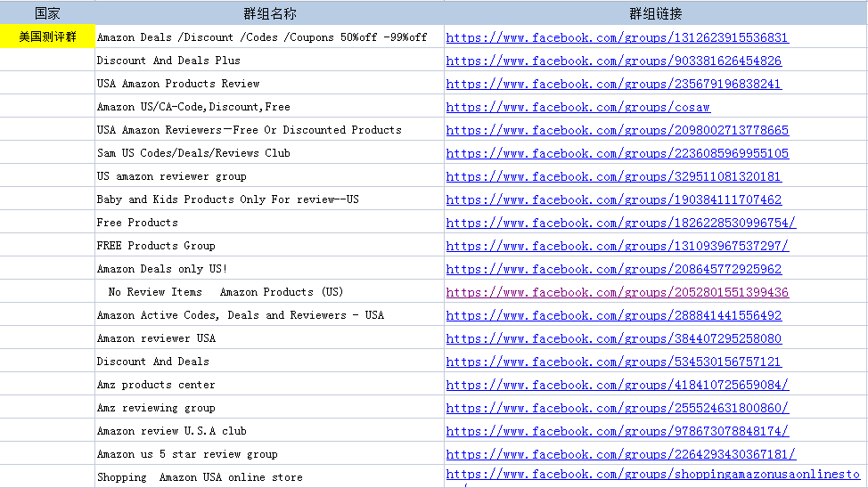The width and height of the screenshot is (868, 488).
Task: Select the cell 'Amazon Deals only US!'
Action: [270, 268]
